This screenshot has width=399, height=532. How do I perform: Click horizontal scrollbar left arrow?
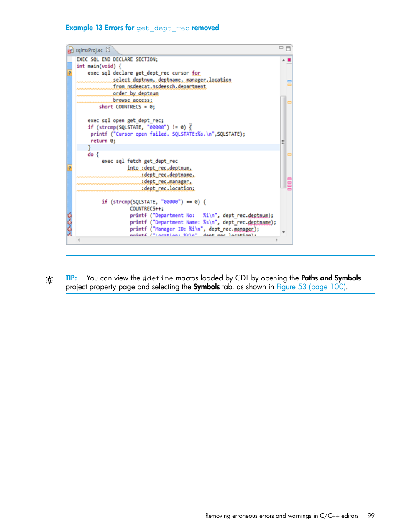[79, 240]
